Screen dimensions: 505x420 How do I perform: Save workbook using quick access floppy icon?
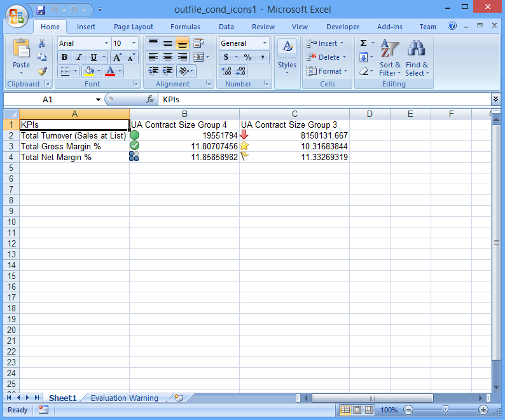[41, 10]
